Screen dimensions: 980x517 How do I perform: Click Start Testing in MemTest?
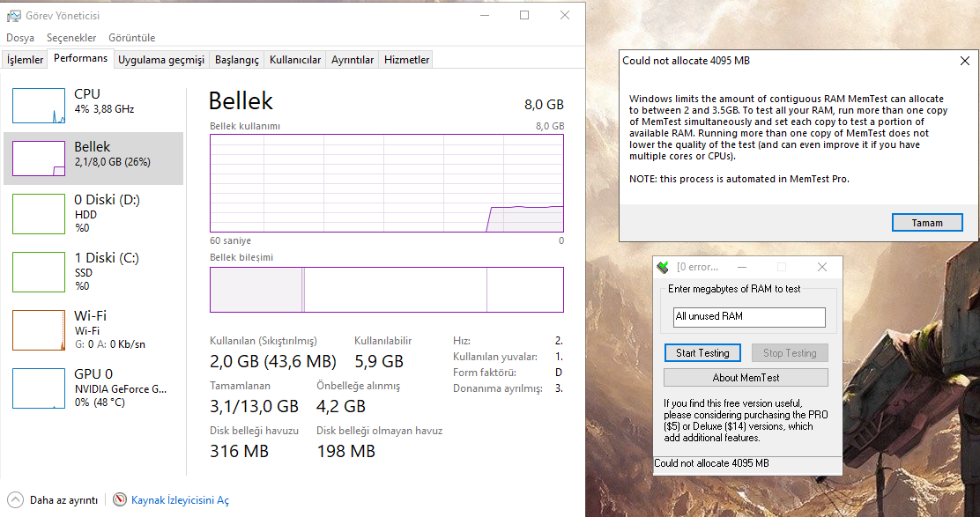tap(702, 353)
